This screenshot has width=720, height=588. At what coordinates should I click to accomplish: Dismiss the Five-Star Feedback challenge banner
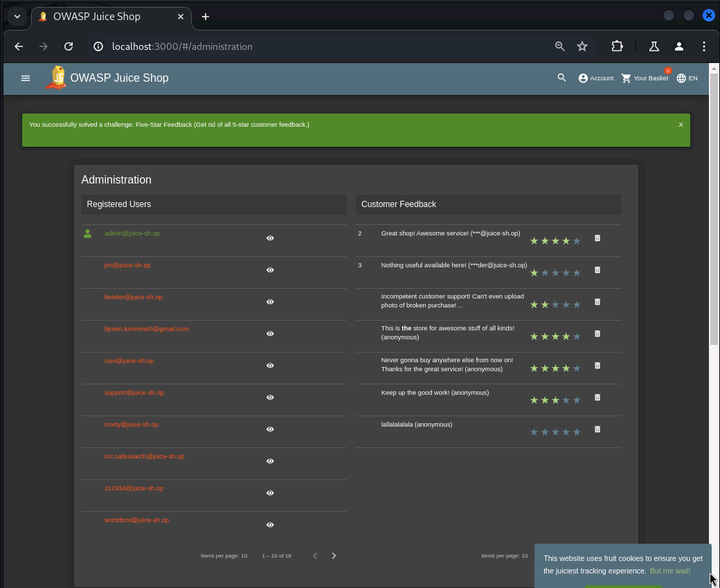click(x=681, y=125)
